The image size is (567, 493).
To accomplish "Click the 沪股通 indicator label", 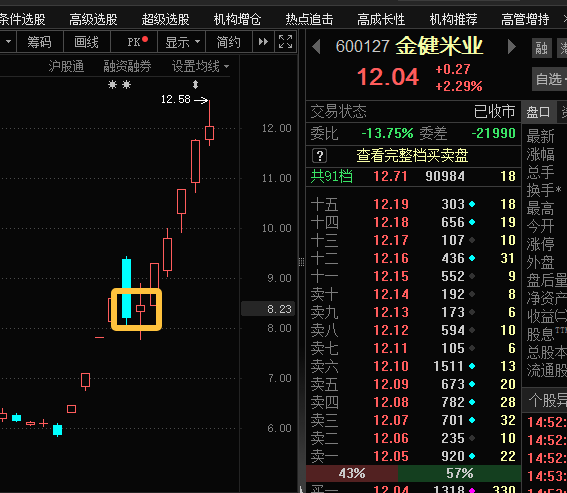I will 66,66.
